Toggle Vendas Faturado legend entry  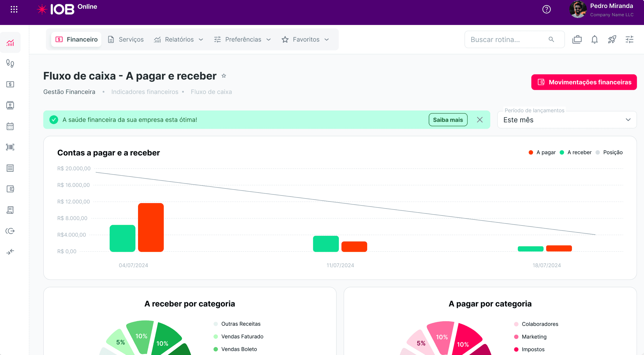[238, 336]
